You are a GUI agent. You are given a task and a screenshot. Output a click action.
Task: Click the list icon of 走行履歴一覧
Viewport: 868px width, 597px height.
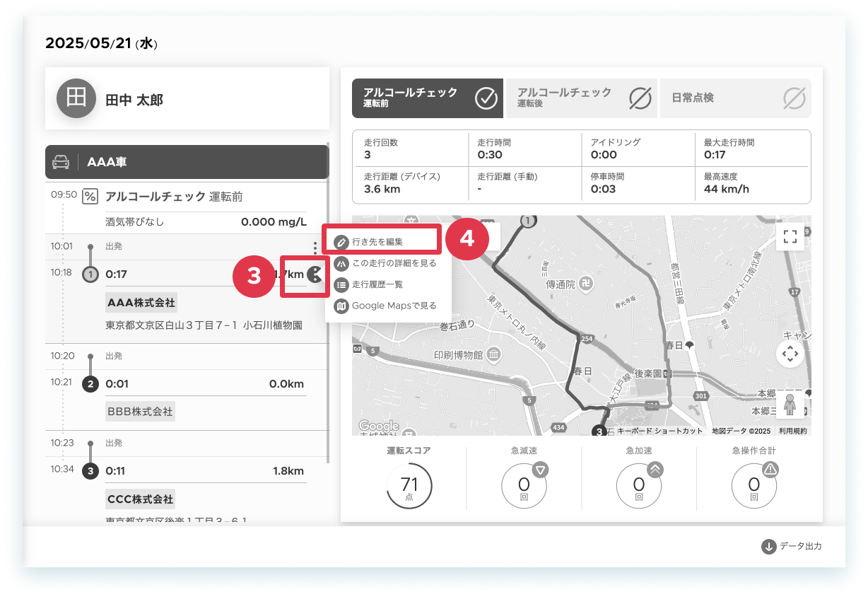(341, 284)
